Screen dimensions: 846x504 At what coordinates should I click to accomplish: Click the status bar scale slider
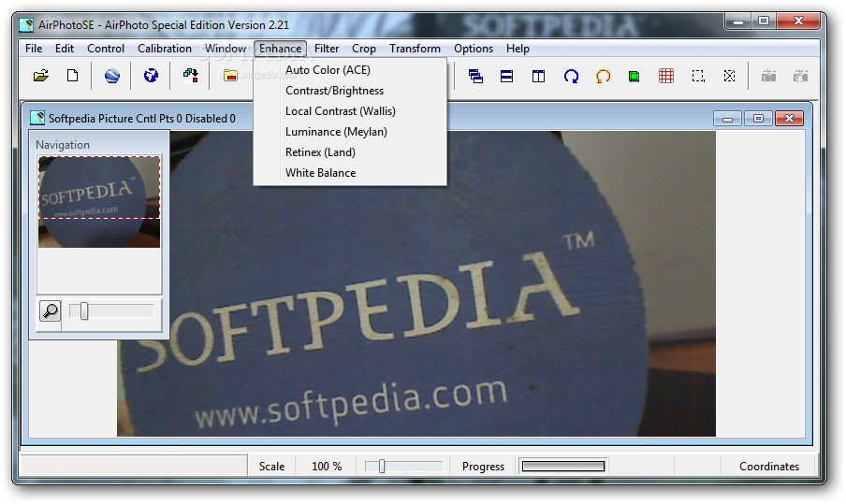(x=403, y=467)
